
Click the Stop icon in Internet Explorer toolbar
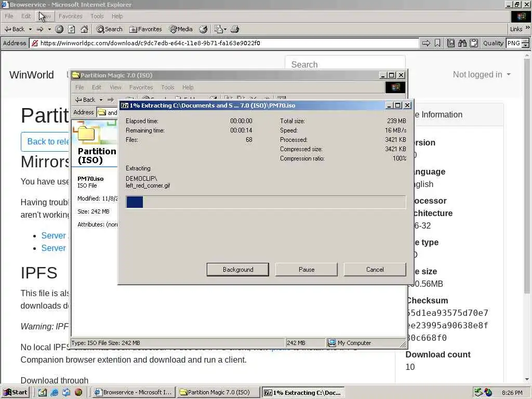pos(59,29)
